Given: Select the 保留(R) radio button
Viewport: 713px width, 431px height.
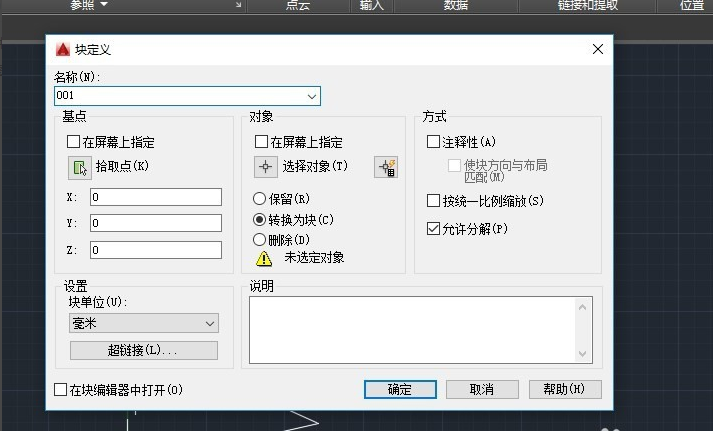Looking at the screenshot, I should click(x=260, y=199).
